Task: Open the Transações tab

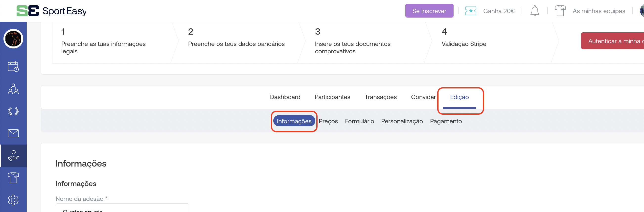Action: tap(380, 97)
